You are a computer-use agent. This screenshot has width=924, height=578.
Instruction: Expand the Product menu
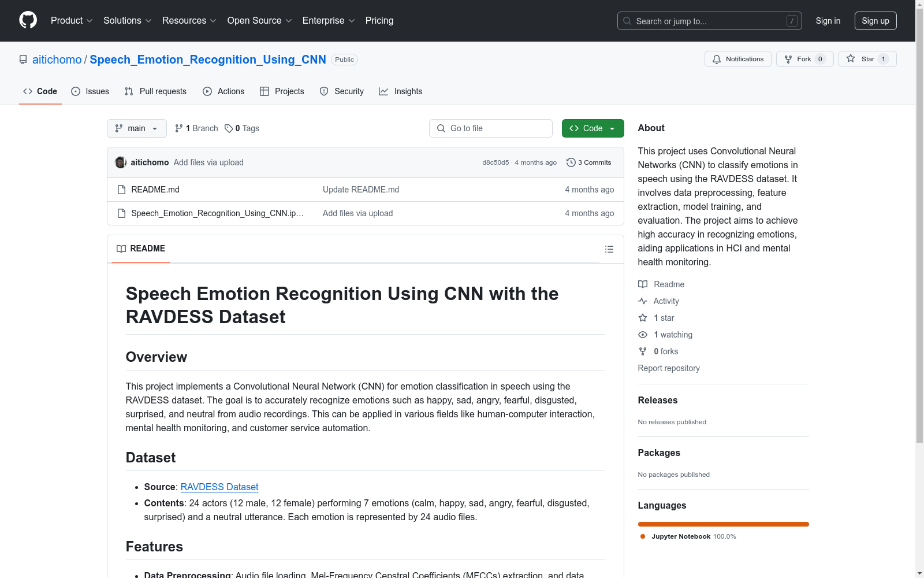[x=72, y=20]
